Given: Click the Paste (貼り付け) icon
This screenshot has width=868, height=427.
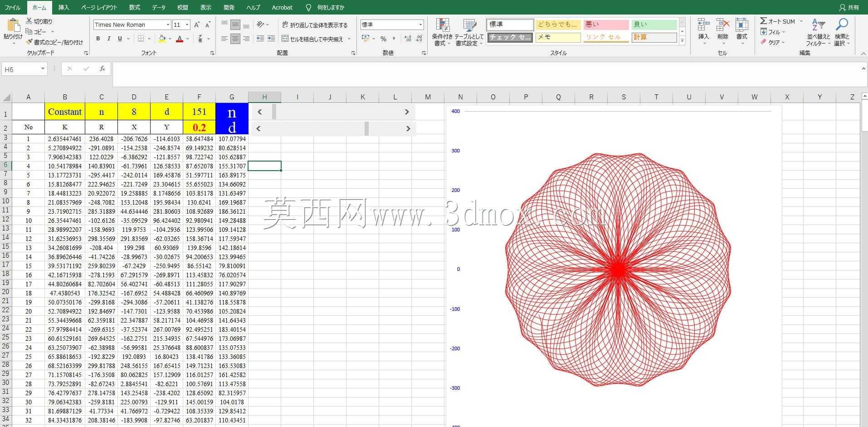Looking at the screenshot, I should (13, 26).
